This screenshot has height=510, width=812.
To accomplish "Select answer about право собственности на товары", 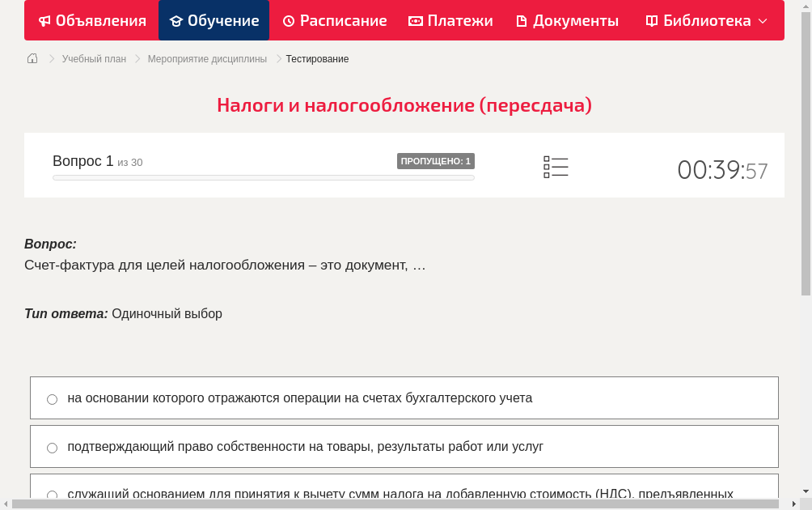I will click(52, 447).
